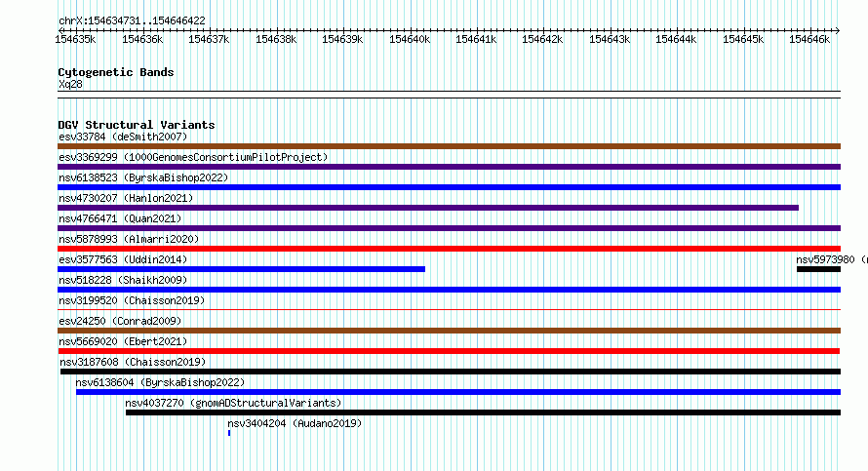Open nsv6138604 (ByrskaBishop2022) label
The width and height of the screenshot is (868, 471).
coord(160,382)
